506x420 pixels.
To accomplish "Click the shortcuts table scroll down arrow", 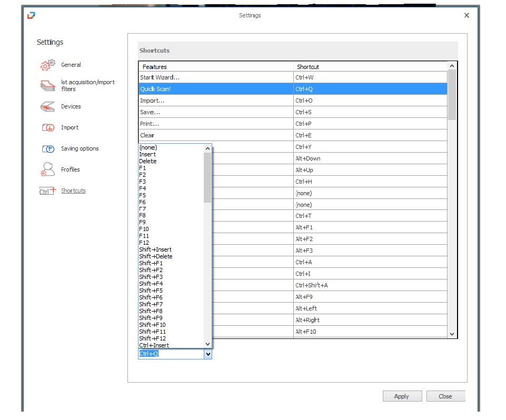I will (452, 334).
